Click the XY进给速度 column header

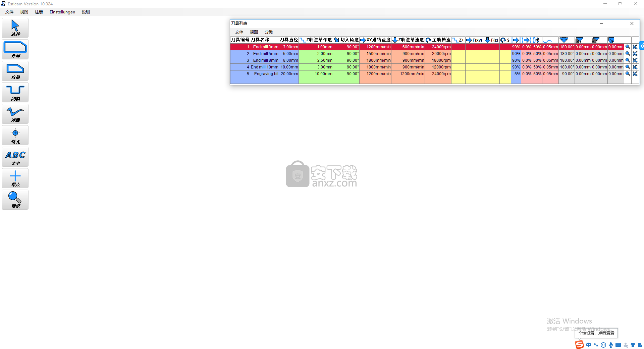tap(375, 40)
